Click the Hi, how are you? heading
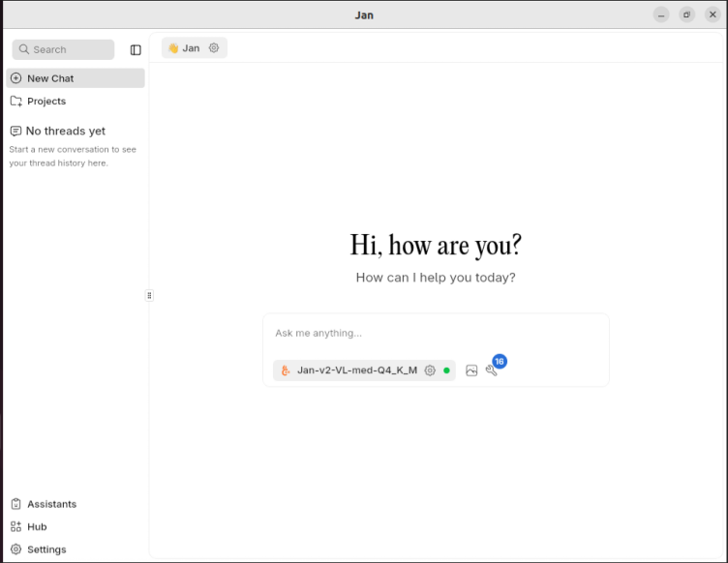 436,245
